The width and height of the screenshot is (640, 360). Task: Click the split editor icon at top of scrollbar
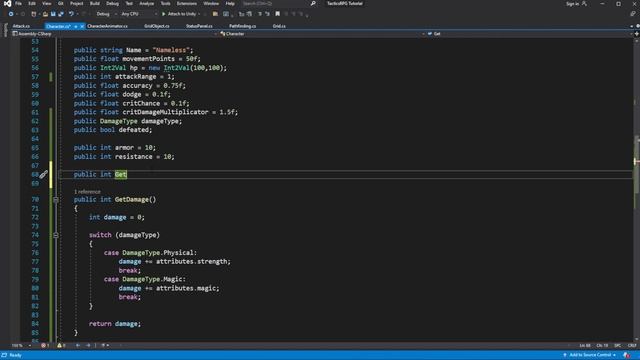pyautogui.click(x=637, y=34)
